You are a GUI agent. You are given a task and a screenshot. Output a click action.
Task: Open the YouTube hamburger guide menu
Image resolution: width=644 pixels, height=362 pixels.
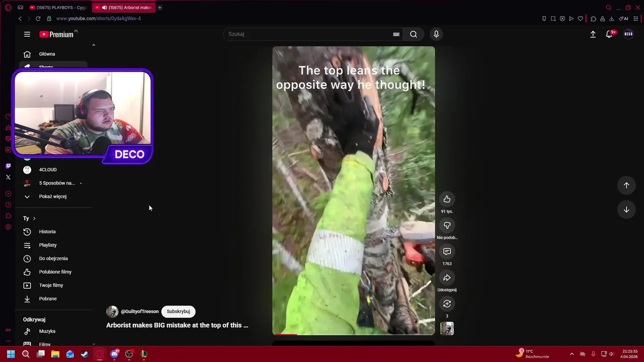pyautogui.click(x=27, y=34)
